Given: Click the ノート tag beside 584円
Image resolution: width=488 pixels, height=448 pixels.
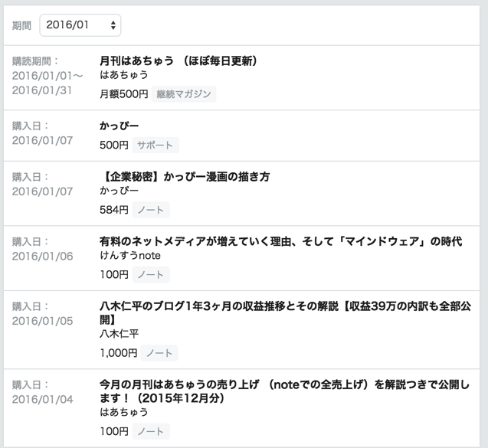Looking at the screenshot, I should (x=151, y=210).
